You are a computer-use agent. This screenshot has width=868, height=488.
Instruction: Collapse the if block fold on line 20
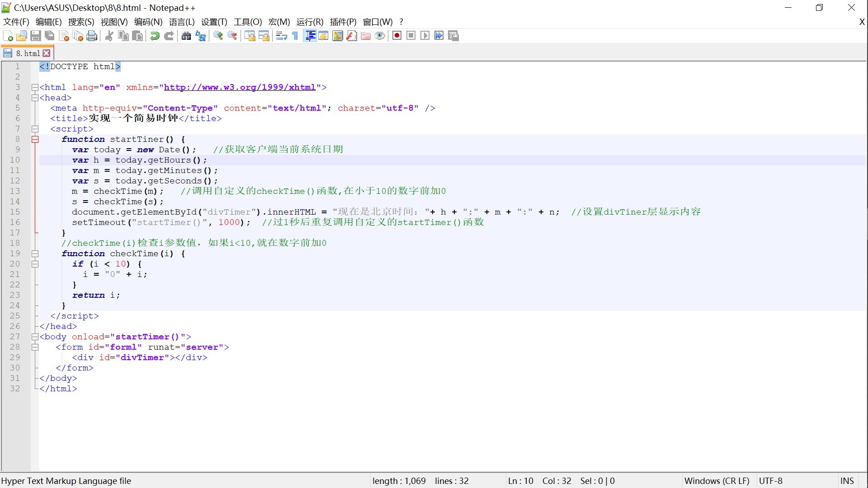tap(35, 264)
